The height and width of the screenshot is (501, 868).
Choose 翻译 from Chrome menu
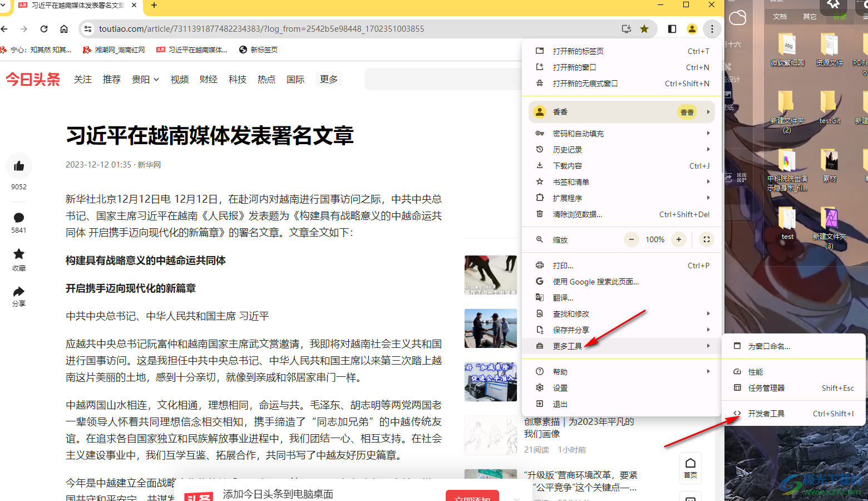(x=622, y=298)
